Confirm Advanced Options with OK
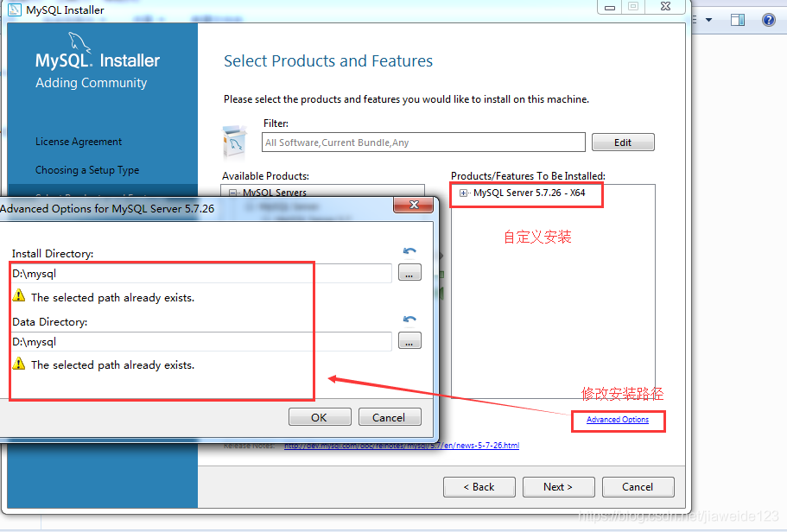Screen dimensions: 787x532 tap(320, 417)
